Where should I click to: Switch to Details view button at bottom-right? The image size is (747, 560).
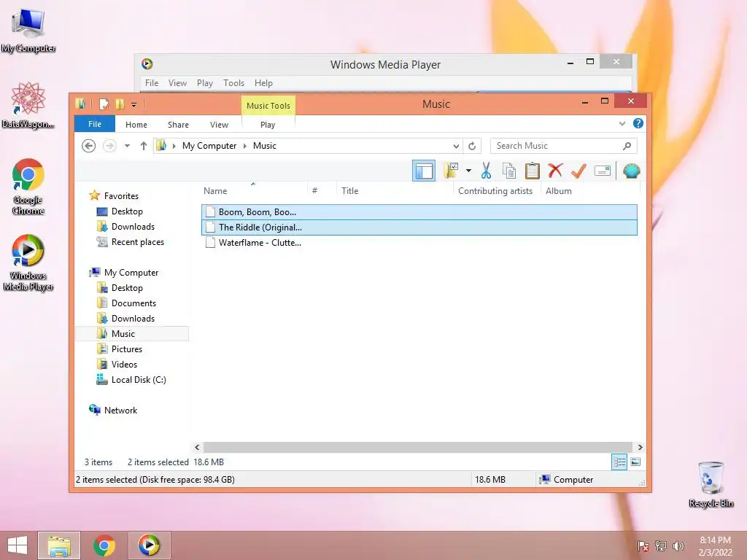coord(619,462)
